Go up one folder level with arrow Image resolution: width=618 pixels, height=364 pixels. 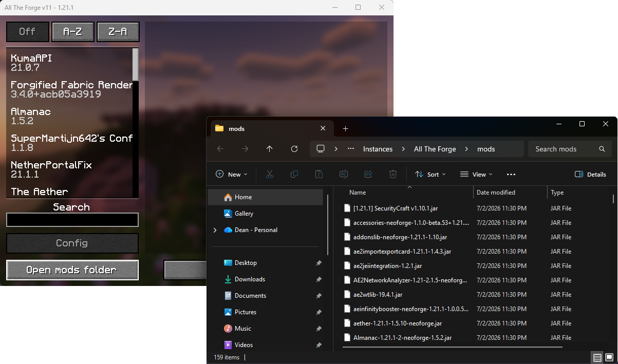point(270,149)
